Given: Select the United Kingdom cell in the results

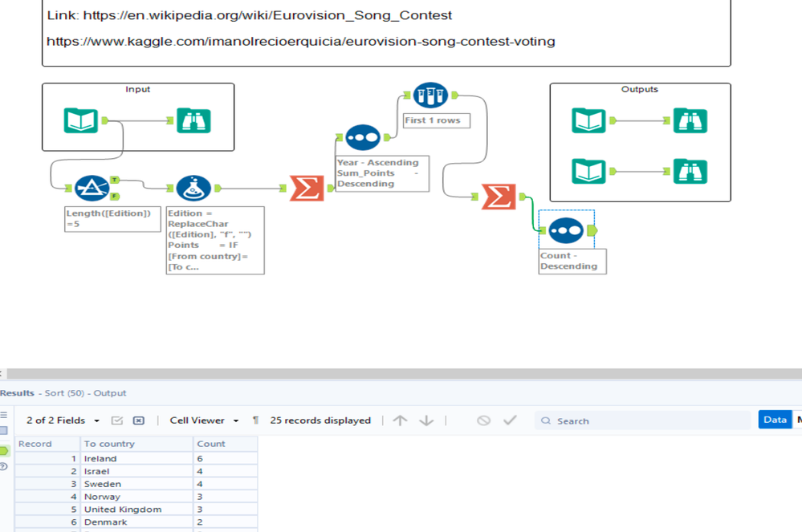Looking at the screenshot, I should click(136, 510).
